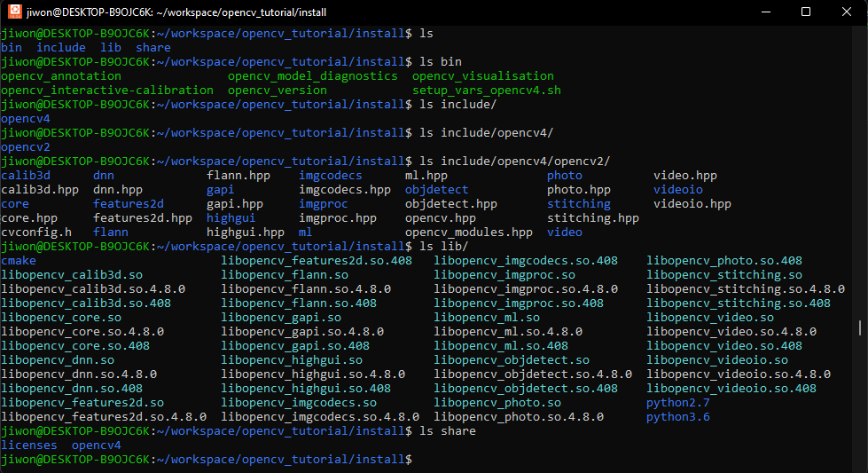Viewport: 868px width, 473px height.
Task: Click 'cvconfig.h' file name
Action: pos(36,233)
